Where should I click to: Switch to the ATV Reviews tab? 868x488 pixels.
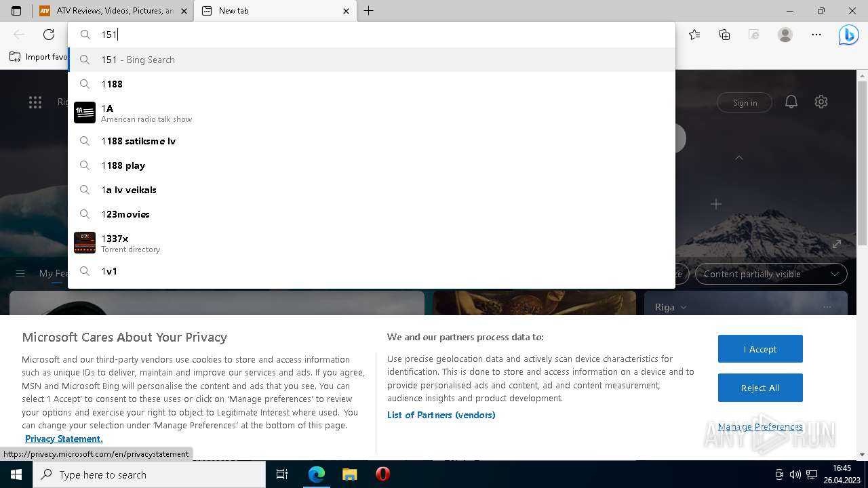113,11
